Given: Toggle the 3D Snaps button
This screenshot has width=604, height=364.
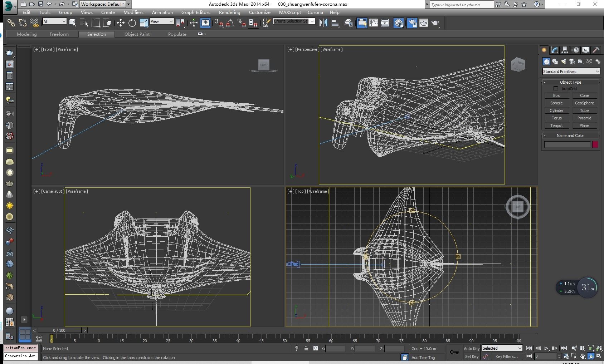Looking at the screenshot, I should click(x=219, y=23).
